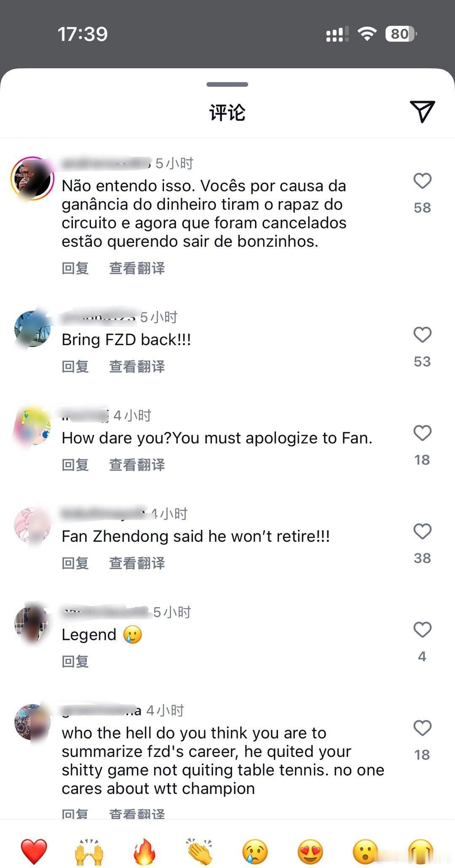Reply to the 'Bring FZD back!!!' comment
455x868 pixels.
point(75,366)
